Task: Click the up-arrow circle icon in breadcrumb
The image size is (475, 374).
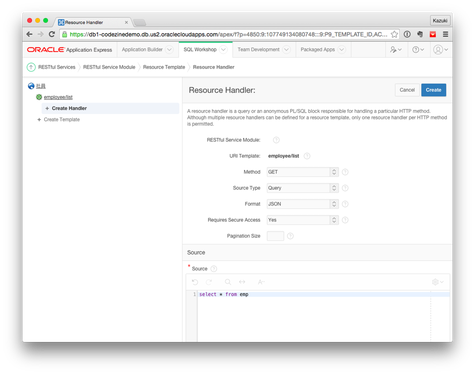Action: click(x=31, y=67)
